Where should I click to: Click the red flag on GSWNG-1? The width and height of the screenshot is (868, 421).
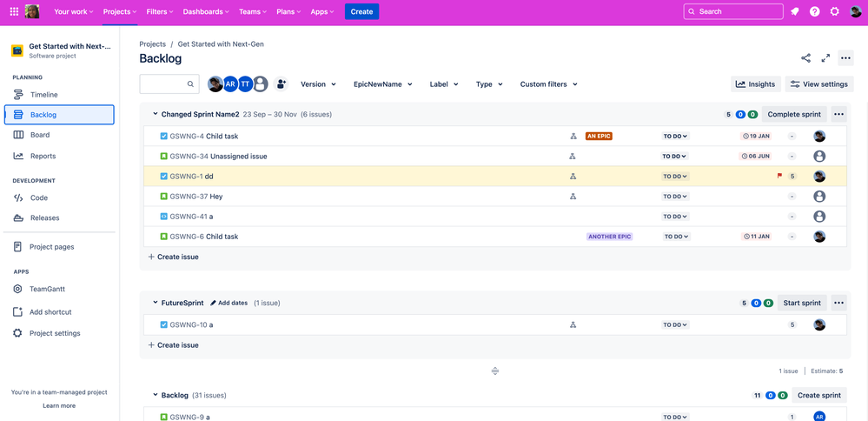[x=779, y=177]
